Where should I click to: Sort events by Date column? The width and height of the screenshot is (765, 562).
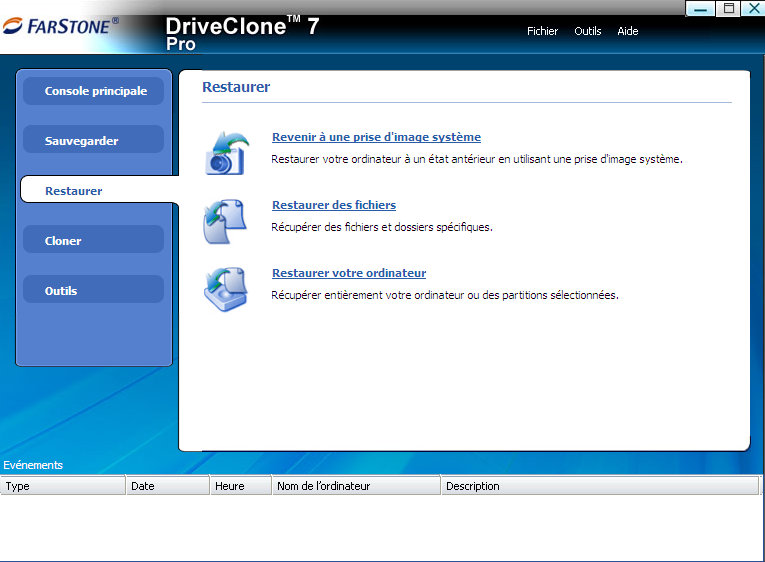tap(168, 486)
